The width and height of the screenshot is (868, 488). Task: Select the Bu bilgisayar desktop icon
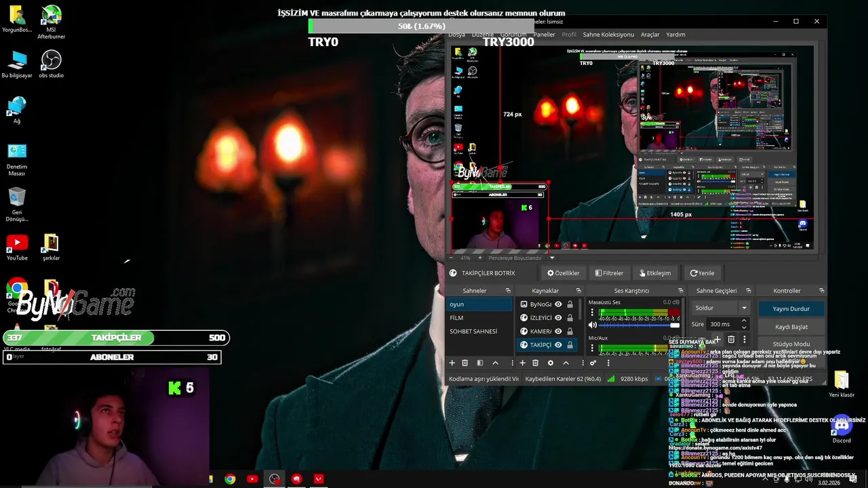click(17, 64)
